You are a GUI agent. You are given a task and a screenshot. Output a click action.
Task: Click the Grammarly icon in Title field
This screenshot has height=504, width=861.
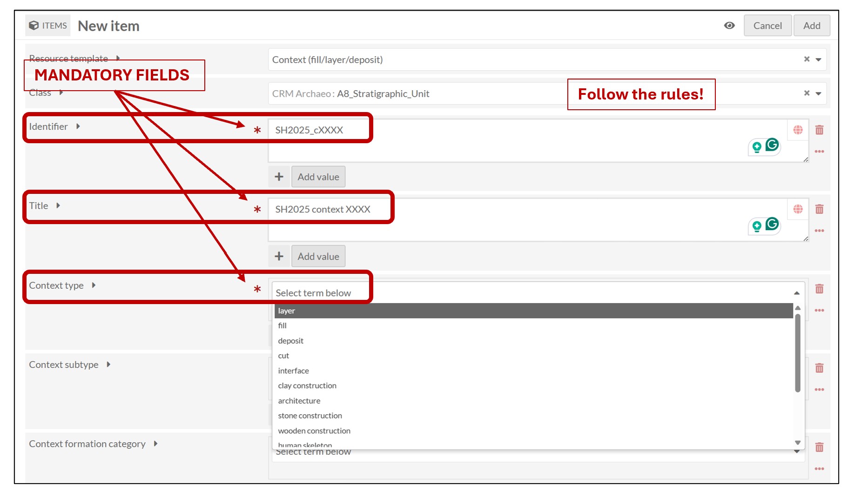pyautogui.click(x=772, y=224)
